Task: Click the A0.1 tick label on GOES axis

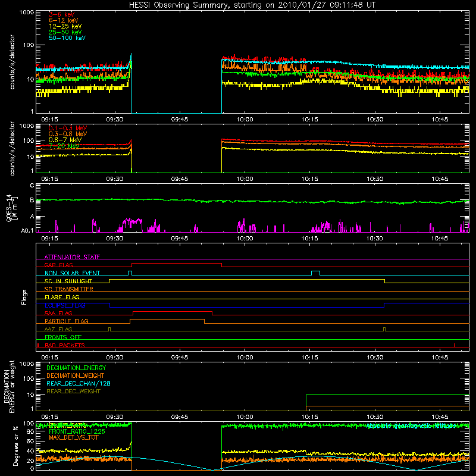Action: 27,231
